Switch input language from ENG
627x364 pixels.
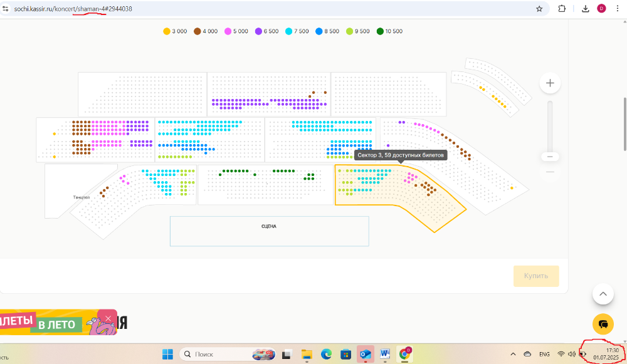[x=544, y=354]
